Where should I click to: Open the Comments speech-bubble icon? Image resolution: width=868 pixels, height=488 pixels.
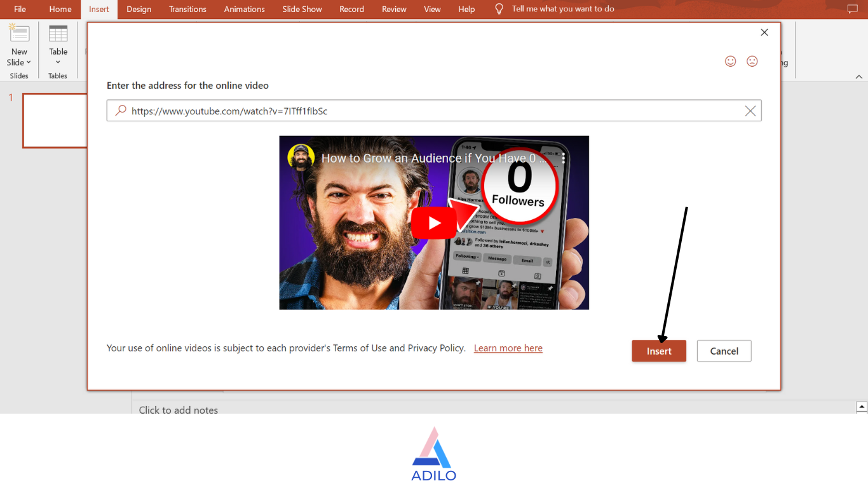853,9
